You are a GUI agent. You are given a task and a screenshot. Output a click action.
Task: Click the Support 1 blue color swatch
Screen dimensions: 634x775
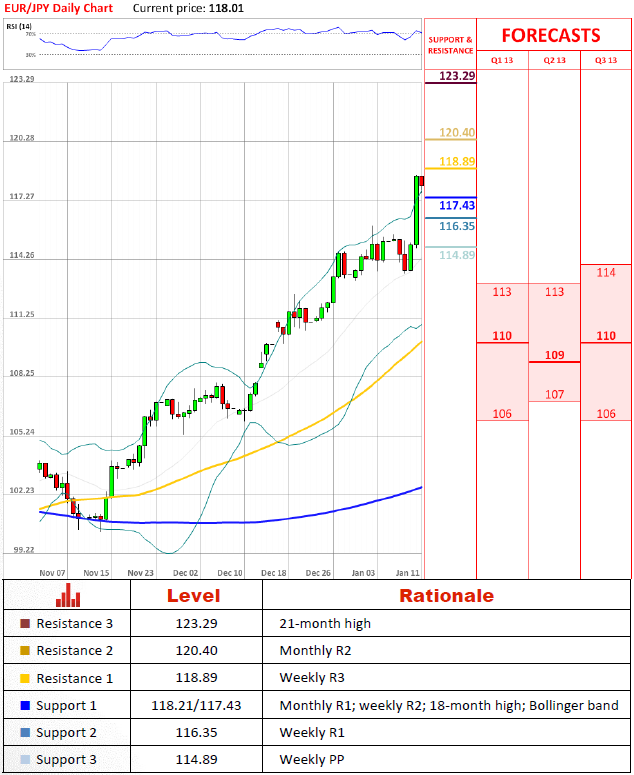pos(25,705)
